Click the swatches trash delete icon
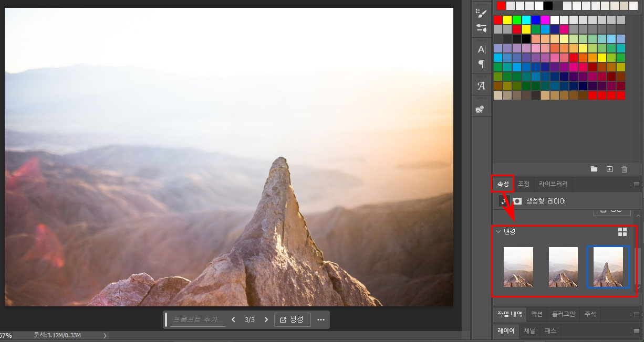Screen dimensions: 644x342 pyautogui.click(x=625, y=169)
